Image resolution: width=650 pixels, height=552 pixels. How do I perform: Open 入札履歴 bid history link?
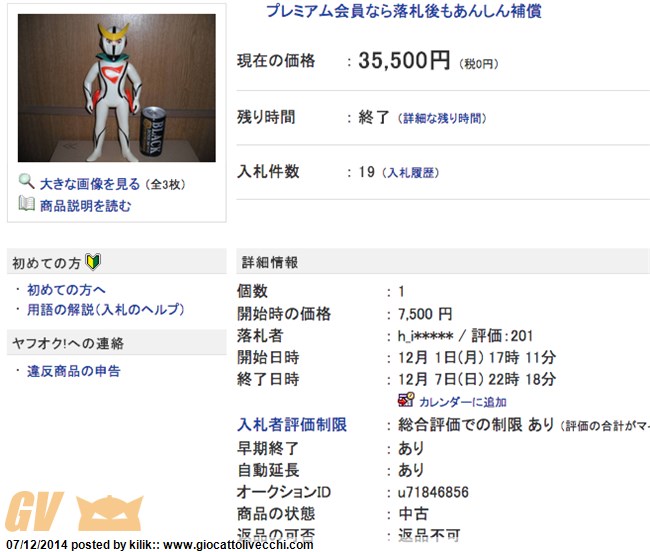tap(411, 172)
